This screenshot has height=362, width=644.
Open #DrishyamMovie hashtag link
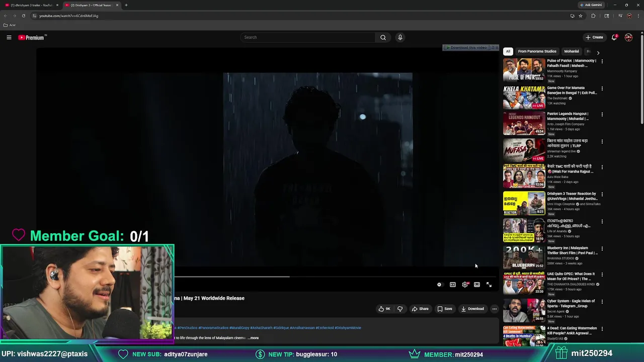pos(348,328)
